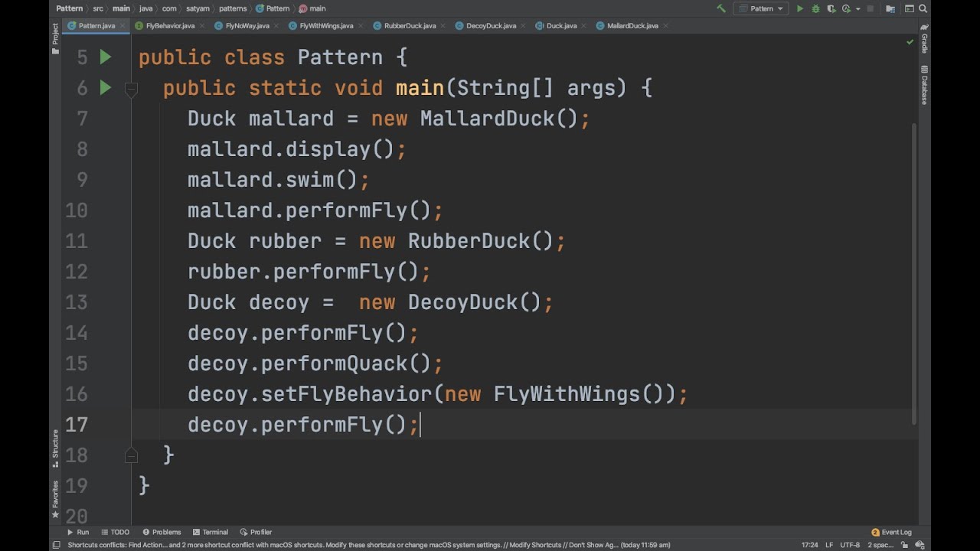
Task: Click line number 12 in the gutter
Action: [77, 272]
